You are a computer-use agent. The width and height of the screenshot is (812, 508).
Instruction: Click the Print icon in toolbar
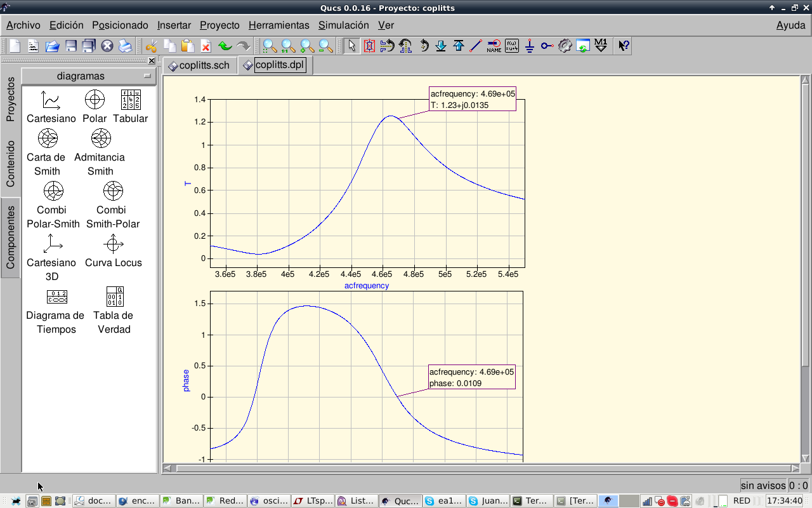126,46
